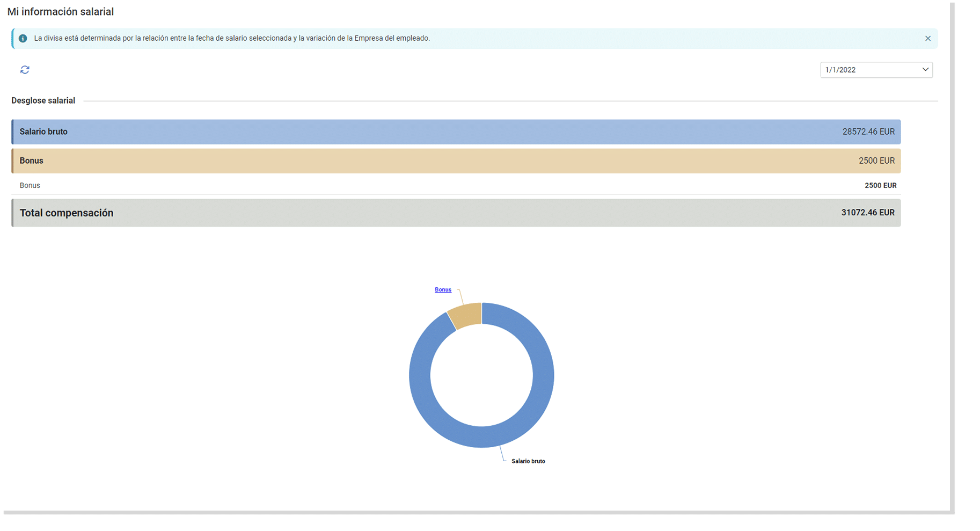Select the Salario bruto chart label
This screenshot has width=980, height=531.
tap(528, 461)
